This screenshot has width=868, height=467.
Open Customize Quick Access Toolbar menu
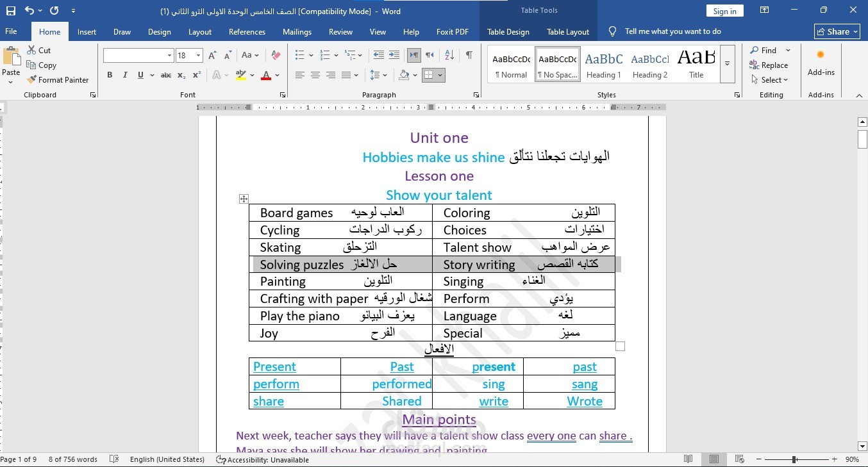coord(73,11)
